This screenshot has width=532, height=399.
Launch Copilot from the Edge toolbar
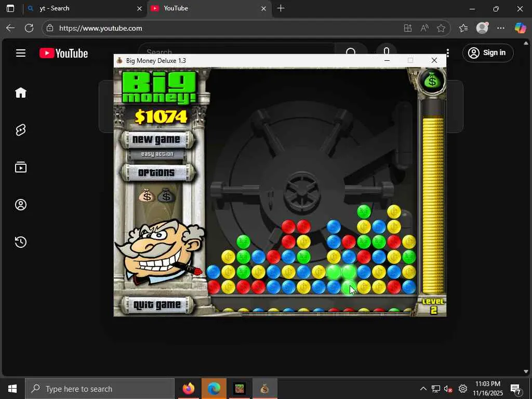[520, 28]
